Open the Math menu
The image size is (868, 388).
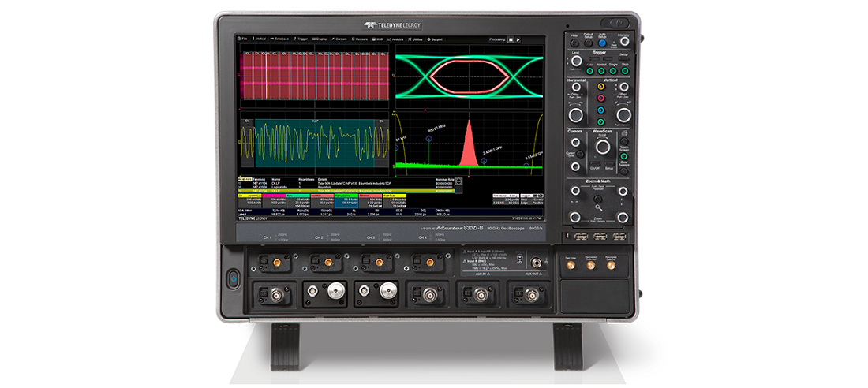pyautogui.click(x=377, y=39)
